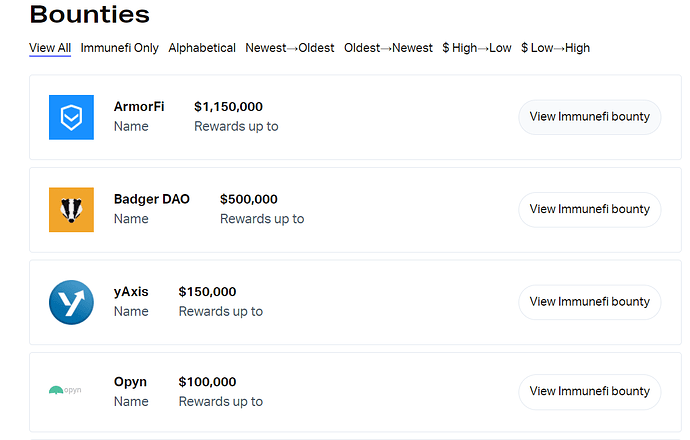The width and height of the screenshot is (690, 440).
Task: Click the Badger DAO project name
Action: (152, 199)
